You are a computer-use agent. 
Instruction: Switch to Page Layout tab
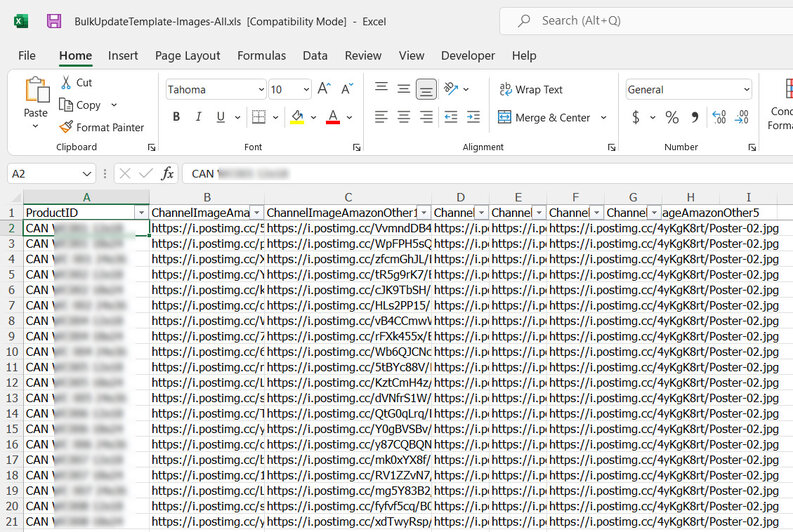[188, 56]
